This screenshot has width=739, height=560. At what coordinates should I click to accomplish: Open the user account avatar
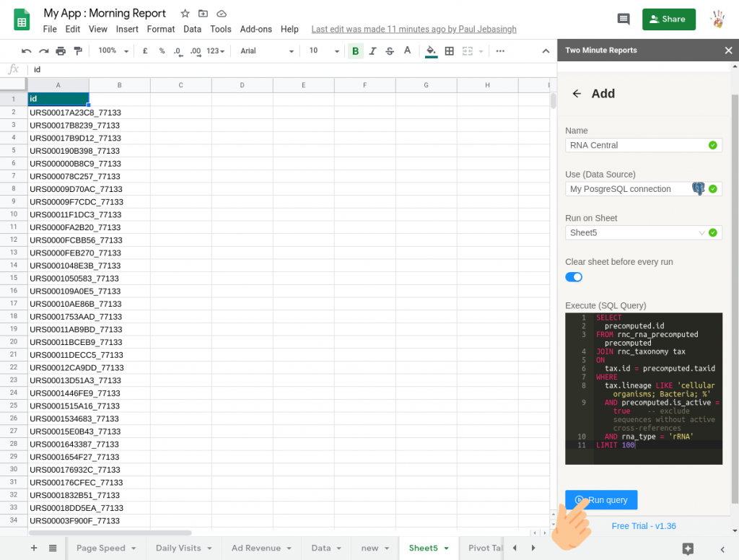[717, 19]
